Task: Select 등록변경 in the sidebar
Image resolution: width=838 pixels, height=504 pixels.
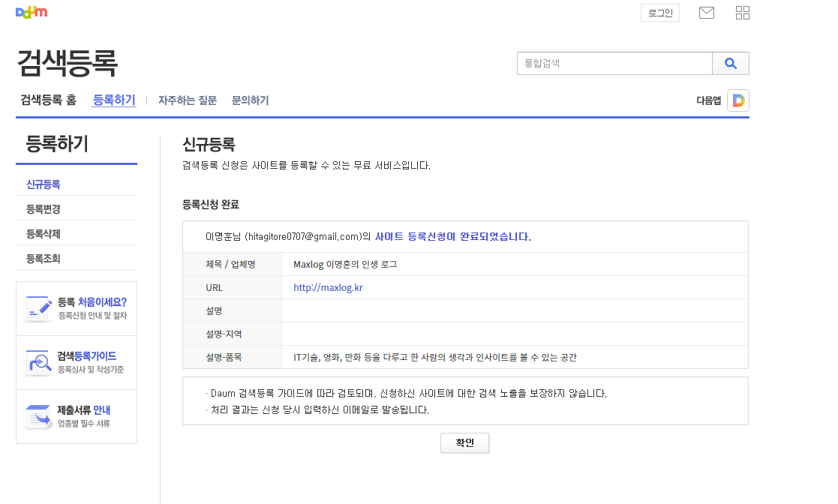Action: coord(44,209)
